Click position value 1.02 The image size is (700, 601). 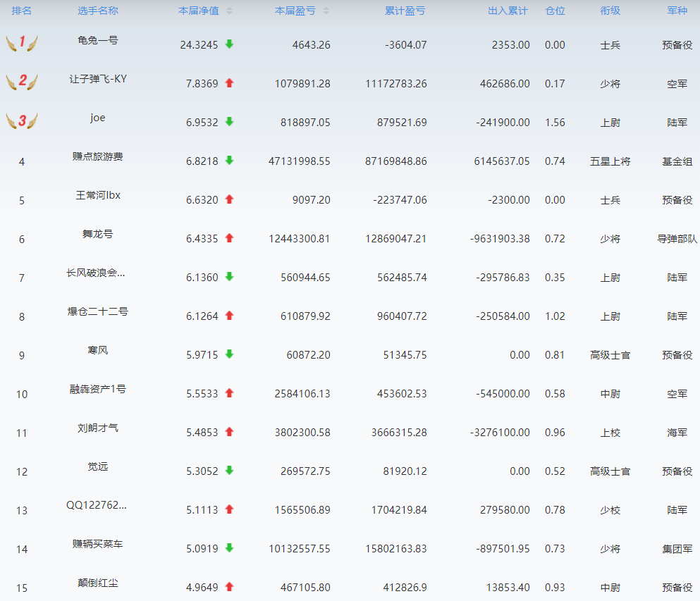pos(555,316)
